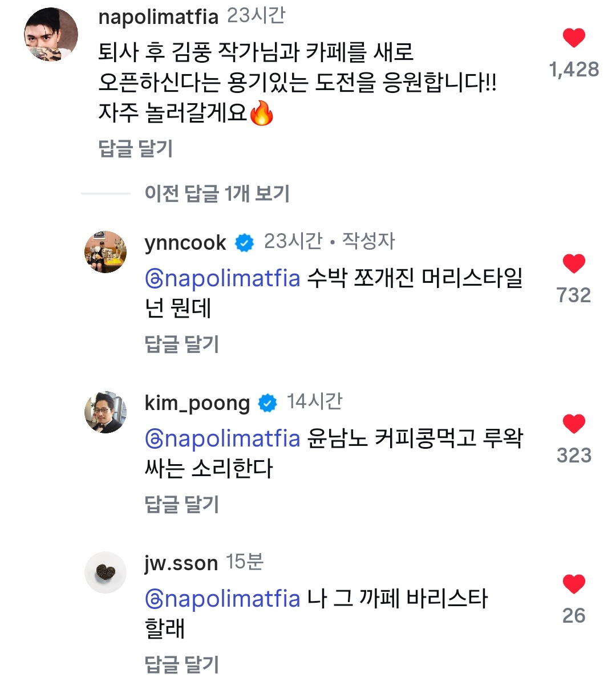Image resolution: width=616 pixels, height=678 pixels.
Task: Reply to ynncook's comment via 답글 달기
Action: (x=182, y=344)
